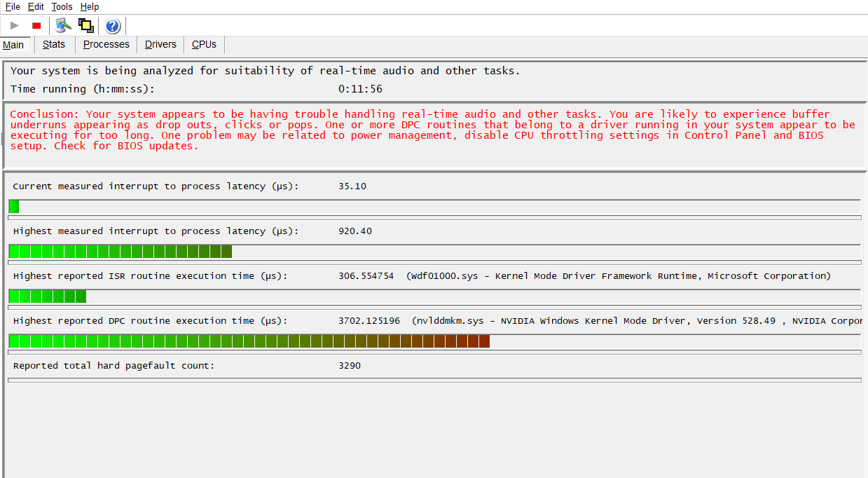Click the highest latency value 920.40

(355, 231)
